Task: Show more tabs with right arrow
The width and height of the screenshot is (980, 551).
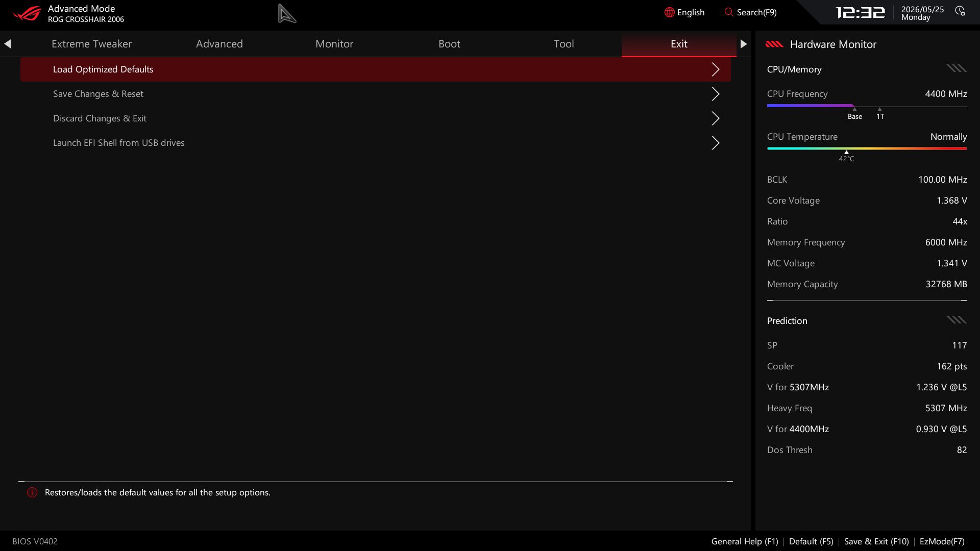Action: (744, 44)
